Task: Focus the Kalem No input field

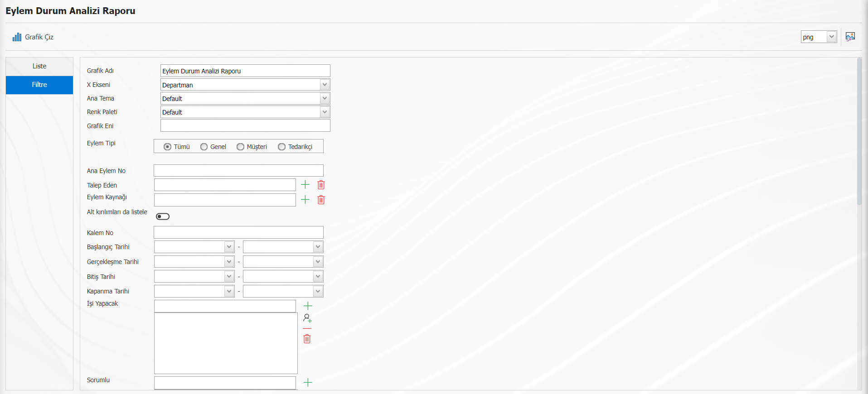Action: [x=238, y=232]
